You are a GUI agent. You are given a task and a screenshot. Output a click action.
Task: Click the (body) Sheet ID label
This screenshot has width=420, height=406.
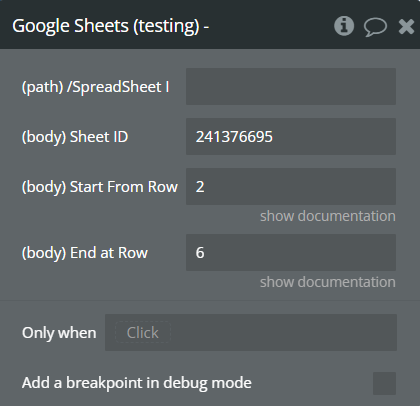75,137
